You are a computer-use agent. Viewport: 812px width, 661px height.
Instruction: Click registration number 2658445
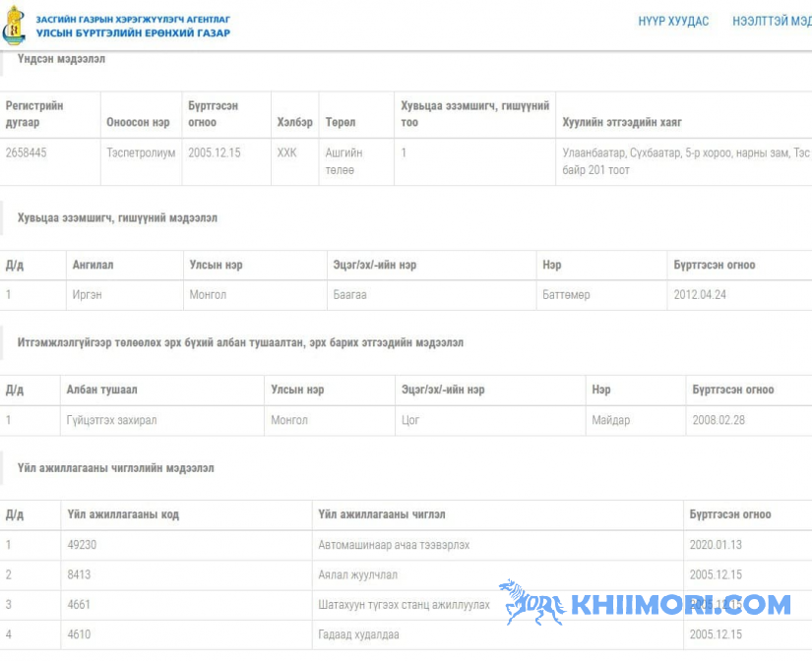click(26, 152)
